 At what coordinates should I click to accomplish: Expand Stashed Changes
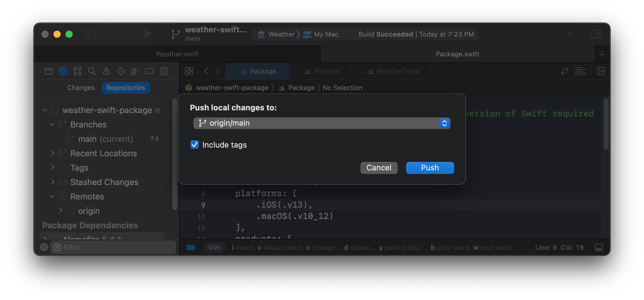click(53, 181)
